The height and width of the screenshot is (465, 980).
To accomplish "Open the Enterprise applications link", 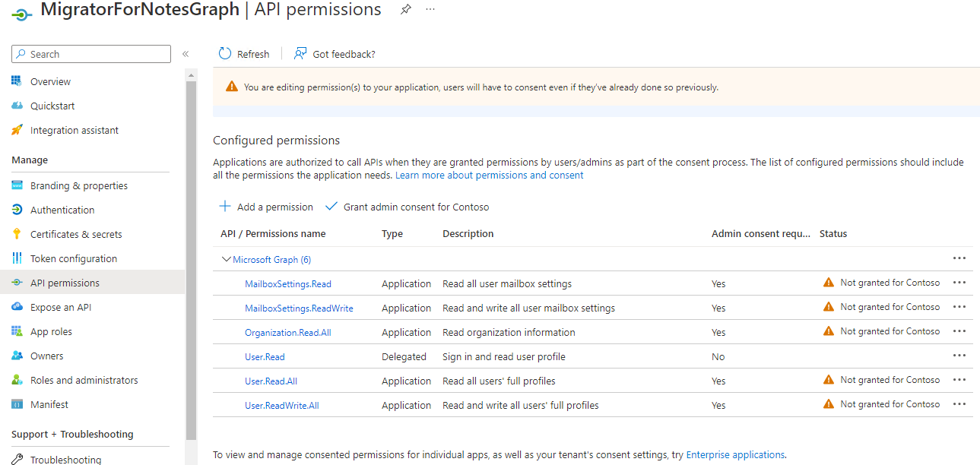I will [734, 454].
